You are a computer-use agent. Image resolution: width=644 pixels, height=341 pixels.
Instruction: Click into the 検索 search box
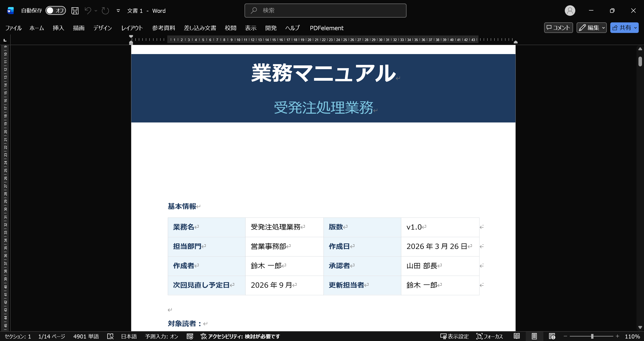[325, 11]
